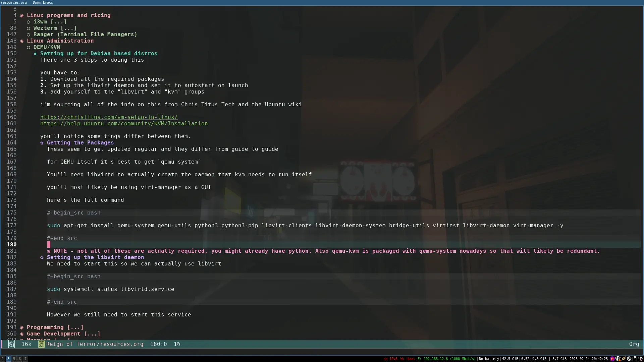The image size is (644, 362).
Task: Click the 'no IPv6' status in i3 bar
Action: [x=390, y=359]
